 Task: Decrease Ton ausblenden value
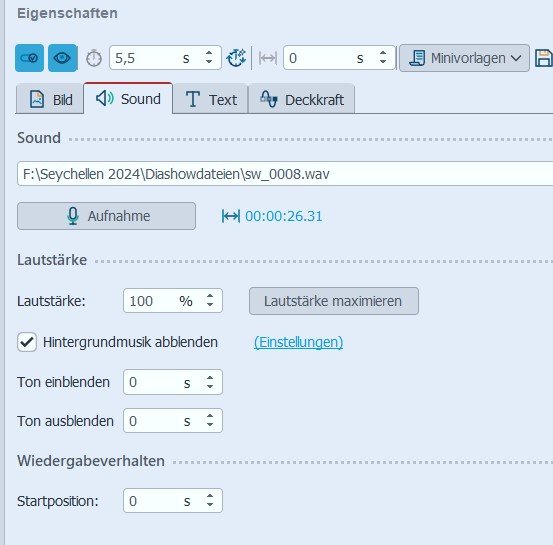pos(210,425)
